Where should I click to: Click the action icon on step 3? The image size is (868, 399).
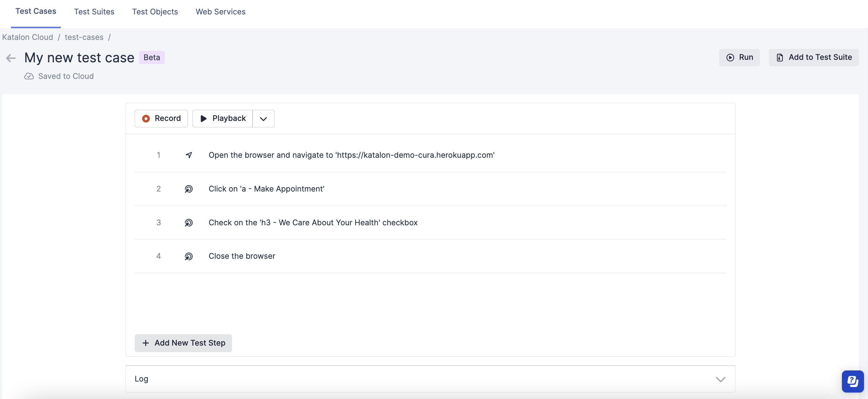click(x=189, y=223)
